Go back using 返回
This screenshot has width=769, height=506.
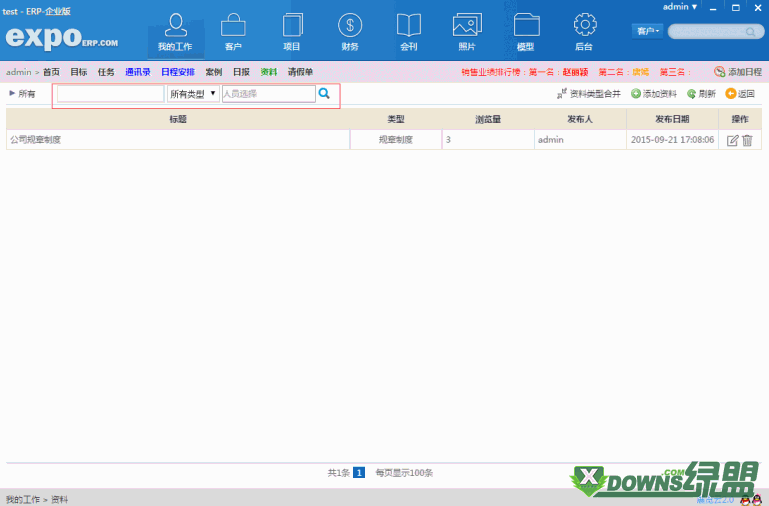pyautogui.click(x=740, y=94)
